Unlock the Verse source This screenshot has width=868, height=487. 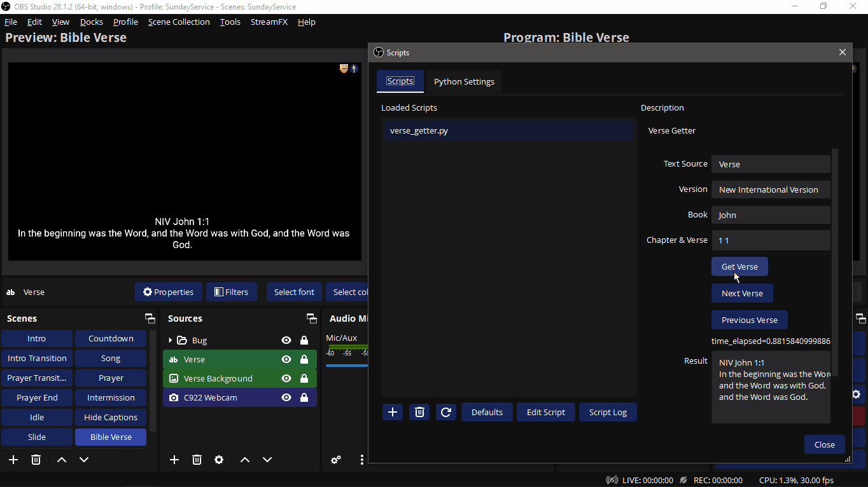pyautogui.click(x=304, y=359)
